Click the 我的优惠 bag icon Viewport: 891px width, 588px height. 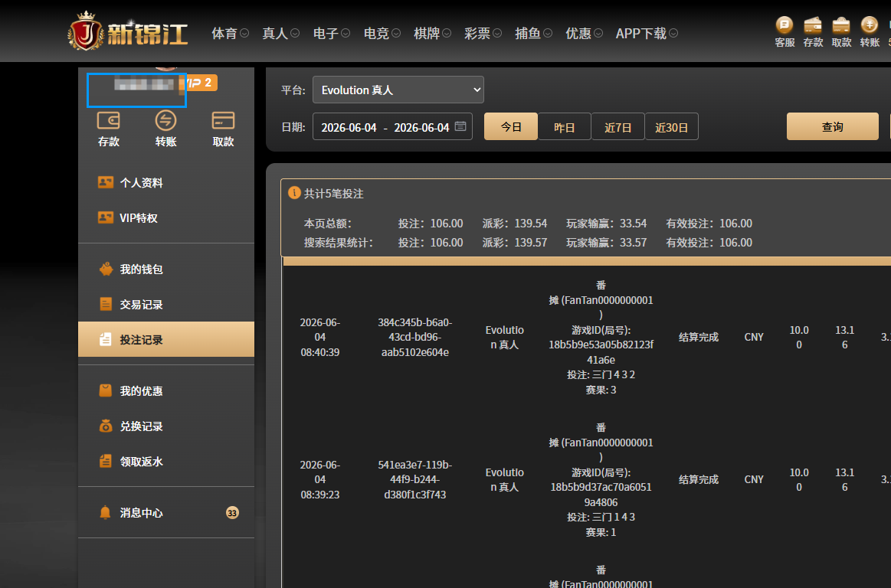[106, 390]
